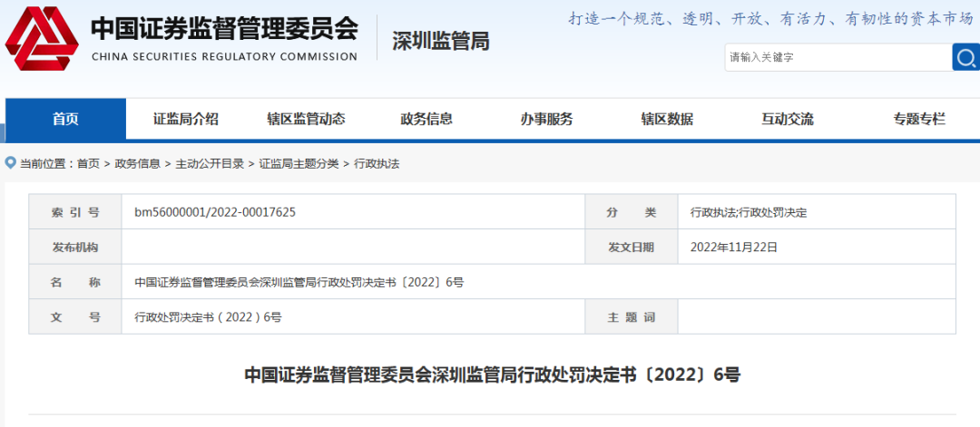Click the location pin icon beside 当前位置

click(10, 163)
